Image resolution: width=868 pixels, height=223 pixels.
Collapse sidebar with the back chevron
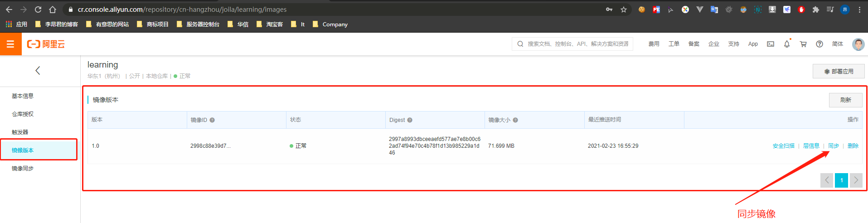pyautogui.click(x=38, y=70)
